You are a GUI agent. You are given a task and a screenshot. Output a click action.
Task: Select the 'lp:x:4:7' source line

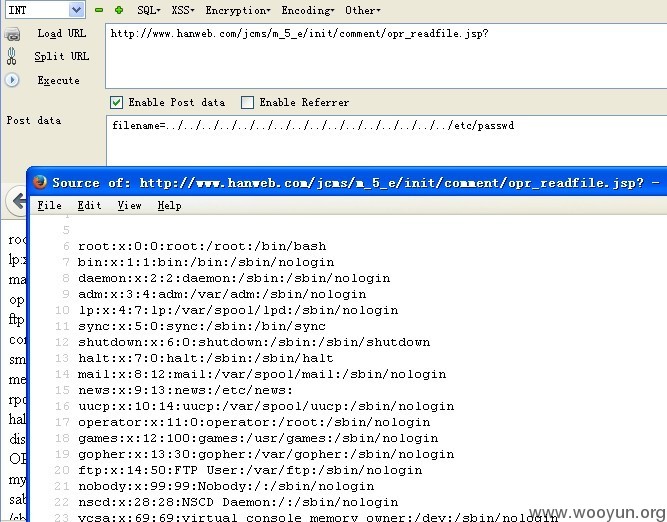[238, 310]
